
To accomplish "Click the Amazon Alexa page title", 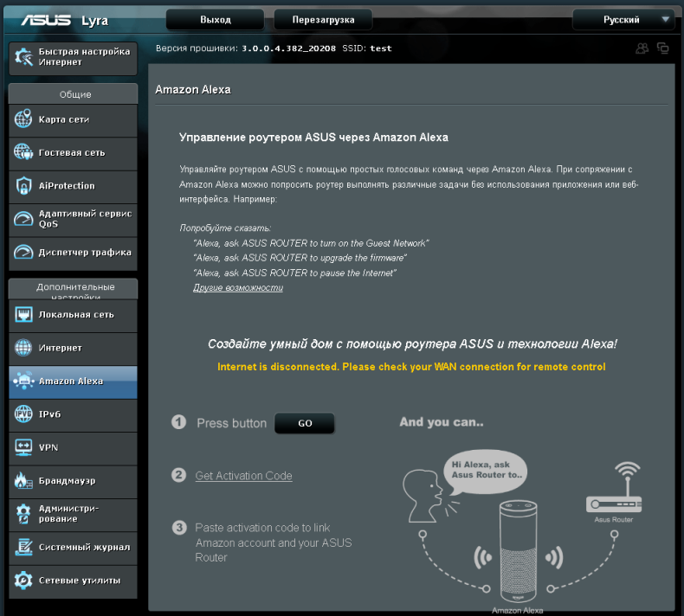I will click(193, 89).
